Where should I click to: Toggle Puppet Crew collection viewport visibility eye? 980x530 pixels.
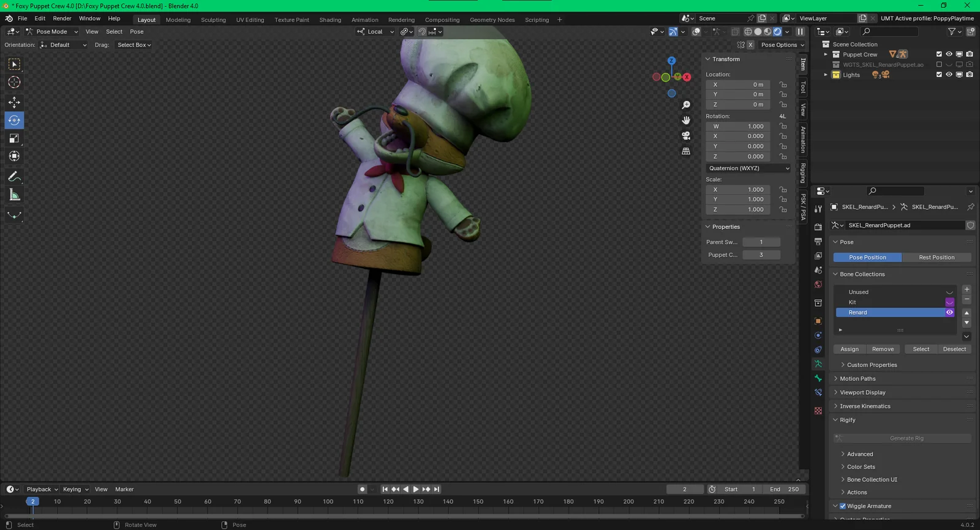949,54
